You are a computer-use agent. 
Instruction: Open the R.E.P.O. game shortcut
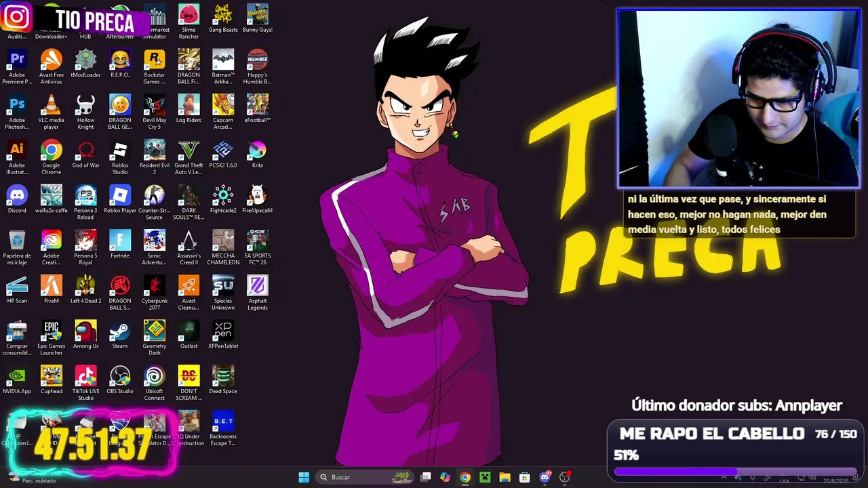click(120, 63)
